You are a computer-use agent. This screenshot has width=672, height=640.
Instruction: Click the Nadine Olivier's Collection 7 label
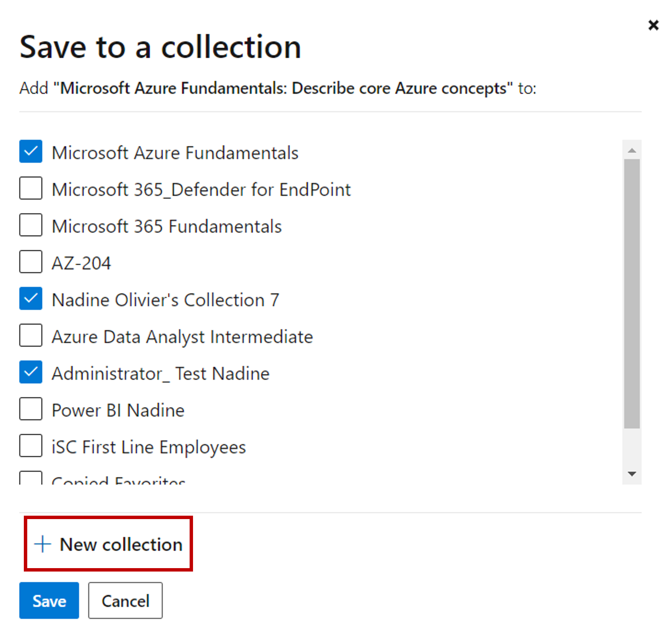tap(166, 300)
